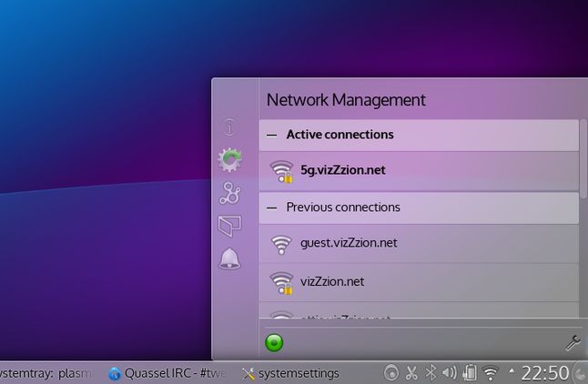
Task: Click the wifi network tray icon
Action: click(x=491, y=373)
